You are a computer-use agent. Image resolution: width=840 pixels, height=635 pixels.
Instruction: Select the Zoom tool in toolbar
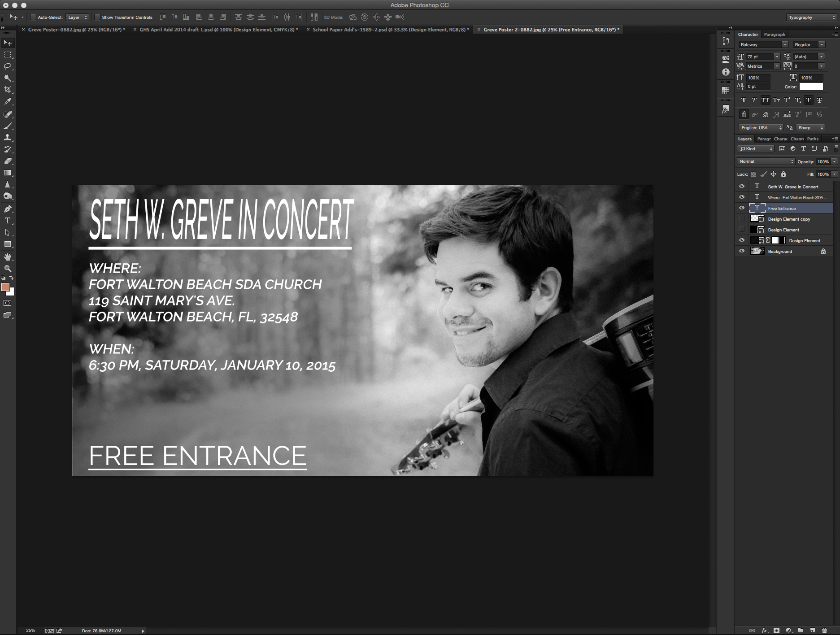click(8, 269)
